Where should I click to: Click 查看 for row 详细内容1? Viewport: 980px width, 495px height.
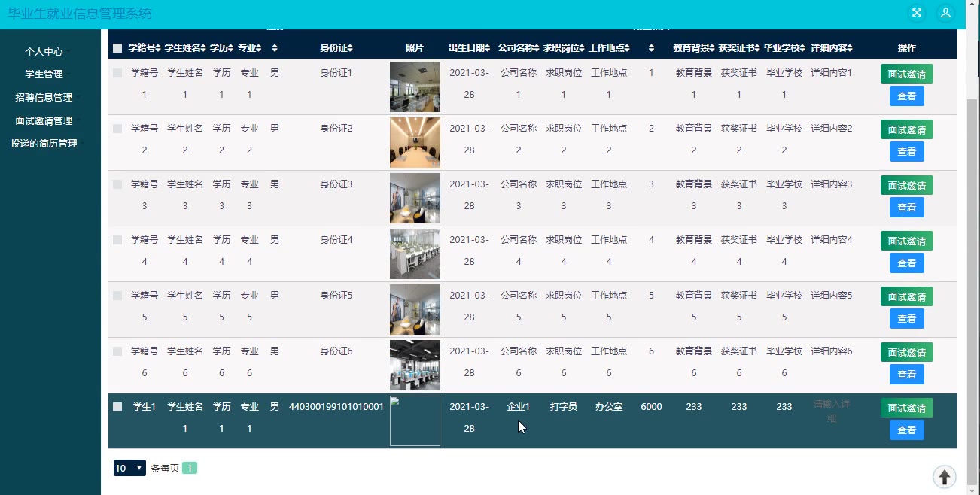[907, 96]
